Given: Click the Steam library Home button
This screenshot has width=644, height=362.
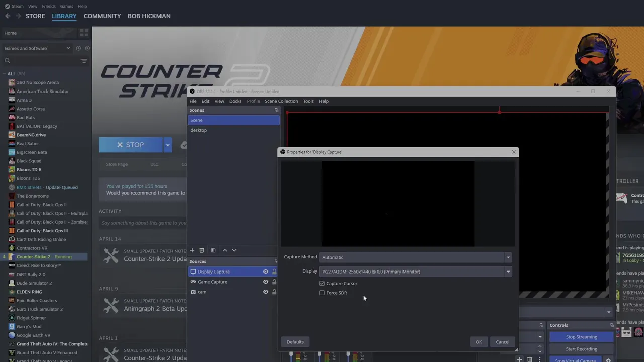Looking at the screenshot, I should point(38,33).
